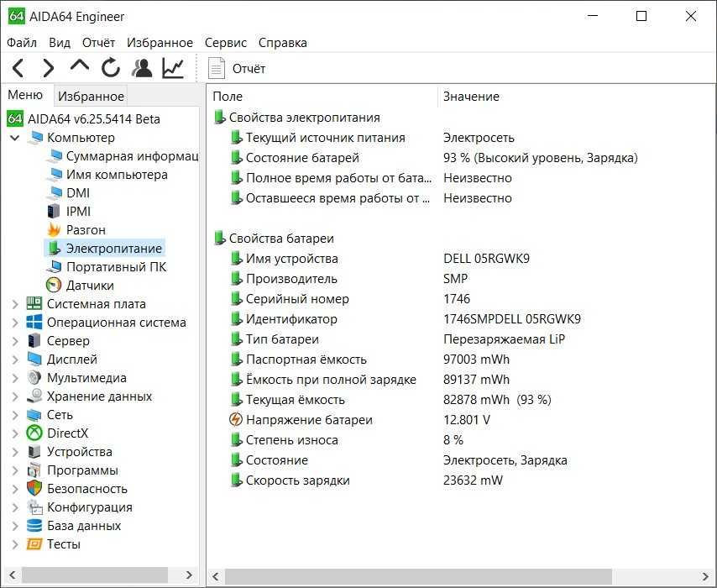Collapse the Компьютер tree node
The image size is (717, 588).
[x=14, y=137]
